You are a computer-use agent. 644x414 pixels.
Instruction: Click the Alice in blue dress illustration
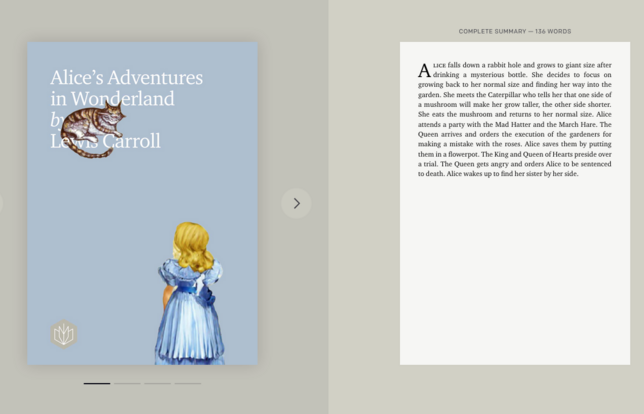pos(190,293)
